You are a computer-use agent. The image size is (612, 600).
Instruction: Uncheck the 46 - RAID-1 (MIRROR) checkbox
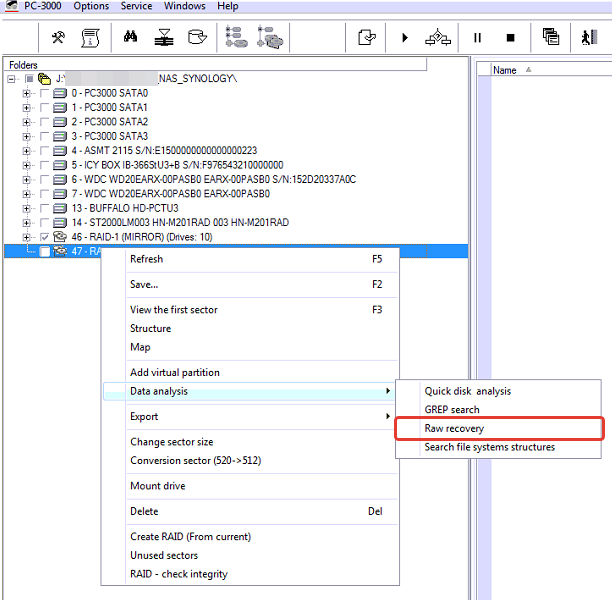44,237
